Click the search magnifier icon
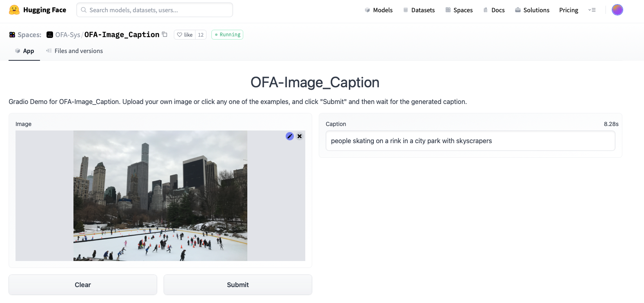The image size is (644, 303). 84,10
